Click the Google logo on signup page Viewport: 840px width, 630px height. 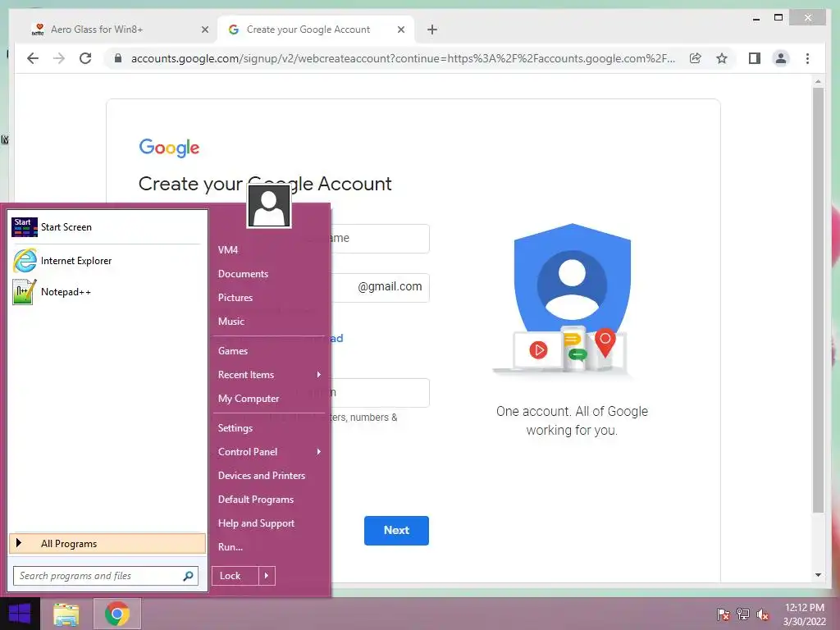click(169, 148)
